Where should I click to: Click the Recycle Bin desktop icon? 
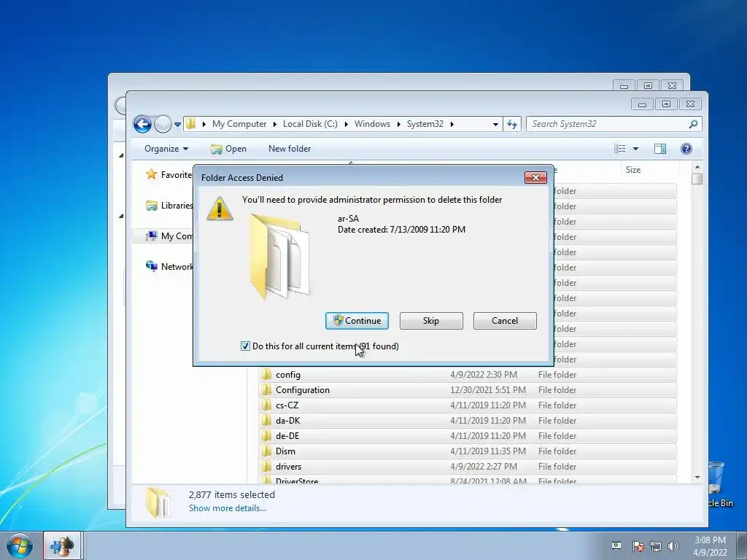719,484
